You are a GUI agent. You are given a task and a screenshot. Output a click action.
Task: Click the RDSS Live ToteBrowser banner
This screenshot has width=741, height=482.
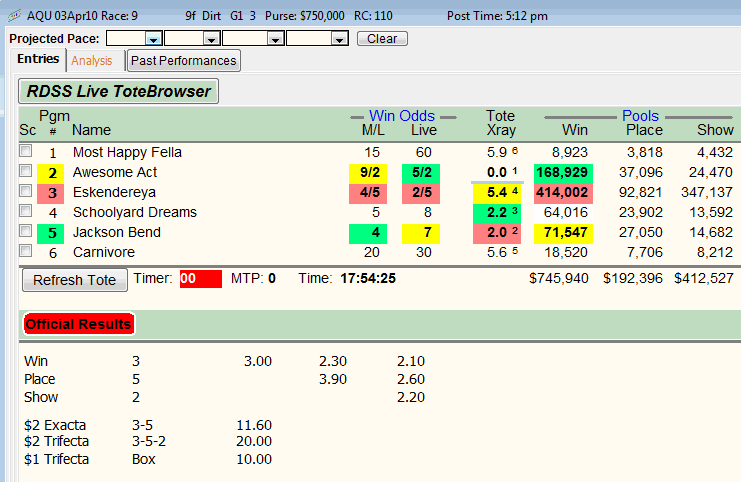tap(119, 91)
